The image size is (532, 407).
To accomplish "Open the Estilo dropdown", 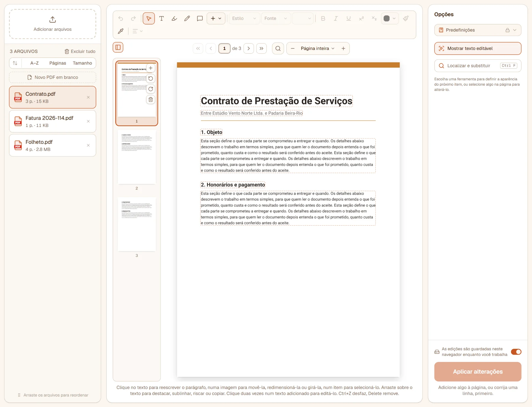I will [x=244, y=18].
